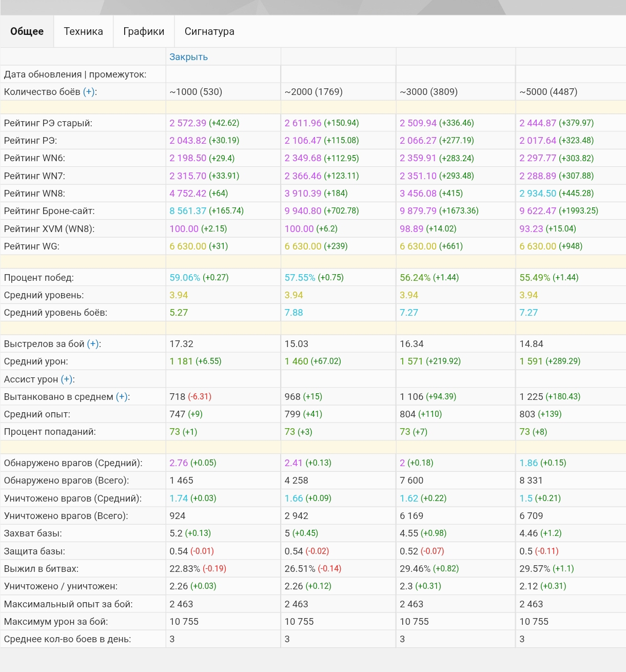Viewport: 626px width, 672px height.
Task: Click the Общее tab
Action: 27,31
